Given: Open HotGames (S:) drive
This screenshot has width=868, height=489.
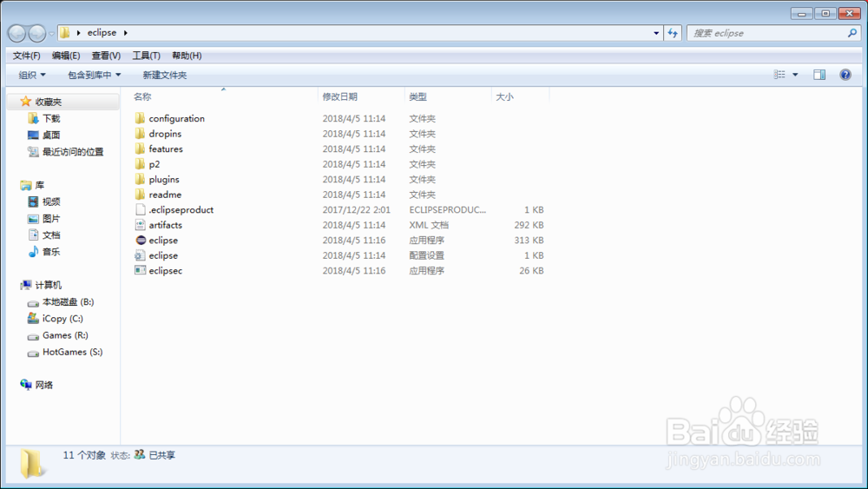Looking at the screenshot, I should (x=72, y=352).
